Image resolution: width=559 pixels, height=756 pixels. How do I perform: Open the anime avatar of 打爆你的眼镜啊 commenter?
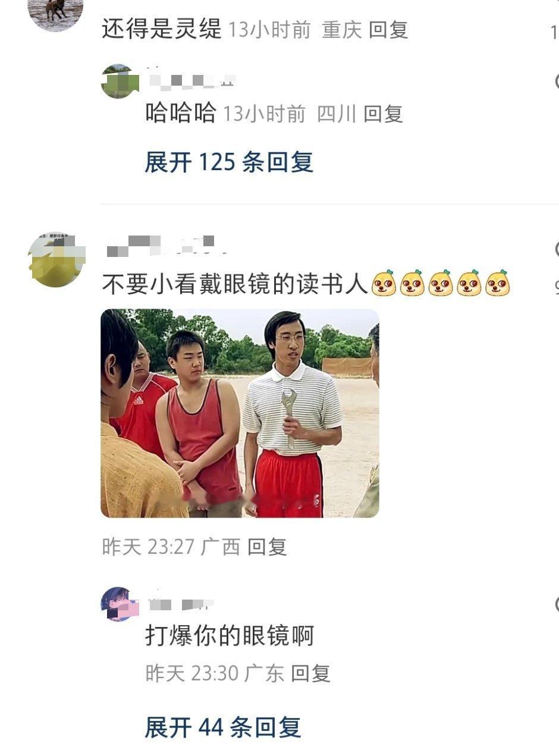click(x=120, y=604)
